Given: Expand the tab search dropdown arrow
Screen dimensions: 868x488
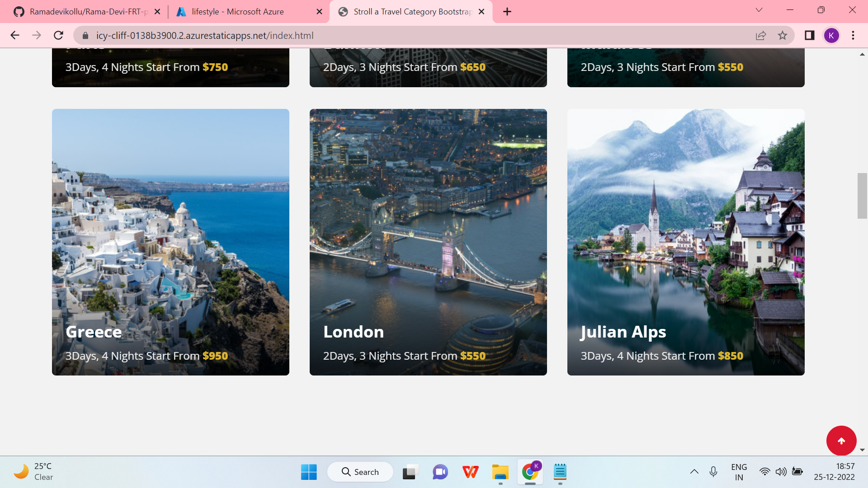Looking at the screenshot, I should [759, 10].
